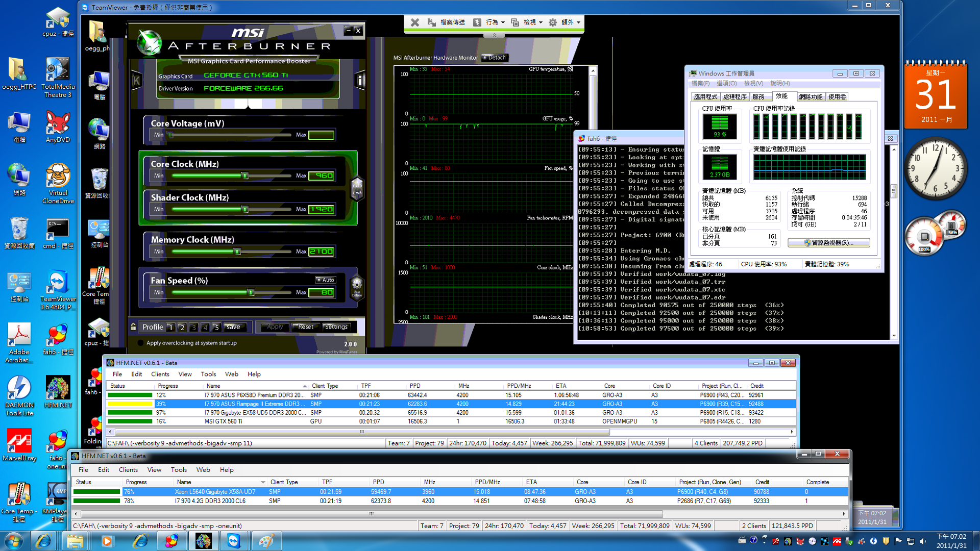
Task: Open Adobe Acrobat desktop icon
Action: pos(19,343)
